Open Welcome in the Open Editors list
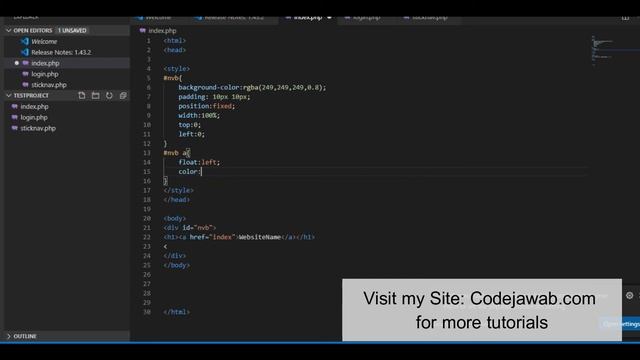640x360 pixels. pos(44,41)
